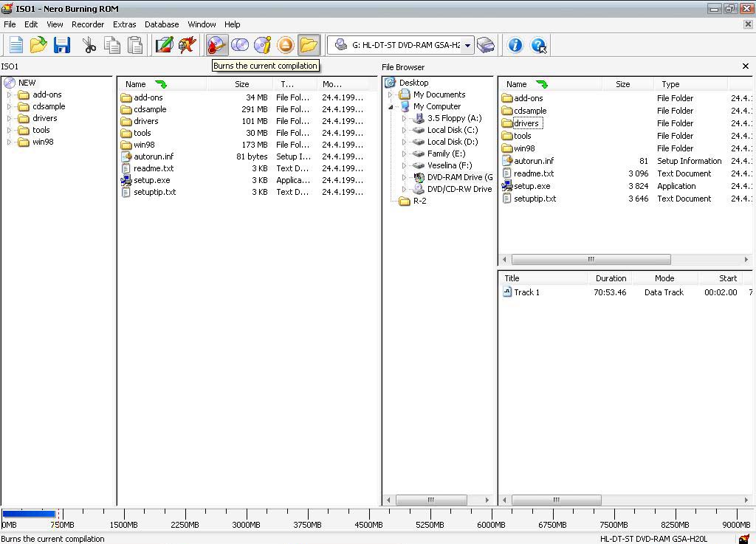Open a compilation with the folder icon

pyautogui.click(x=38, y=45)
